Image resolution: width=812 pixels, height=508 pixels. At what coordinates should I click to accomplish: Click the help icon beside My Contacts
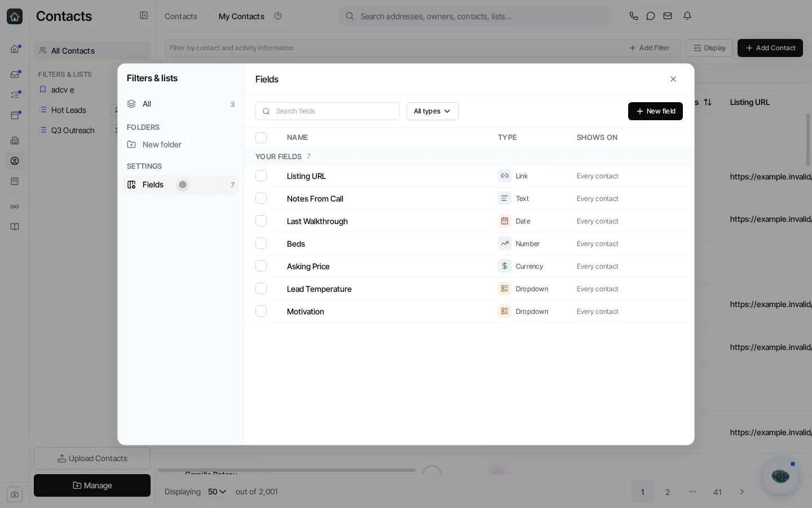tap(278, 16)
